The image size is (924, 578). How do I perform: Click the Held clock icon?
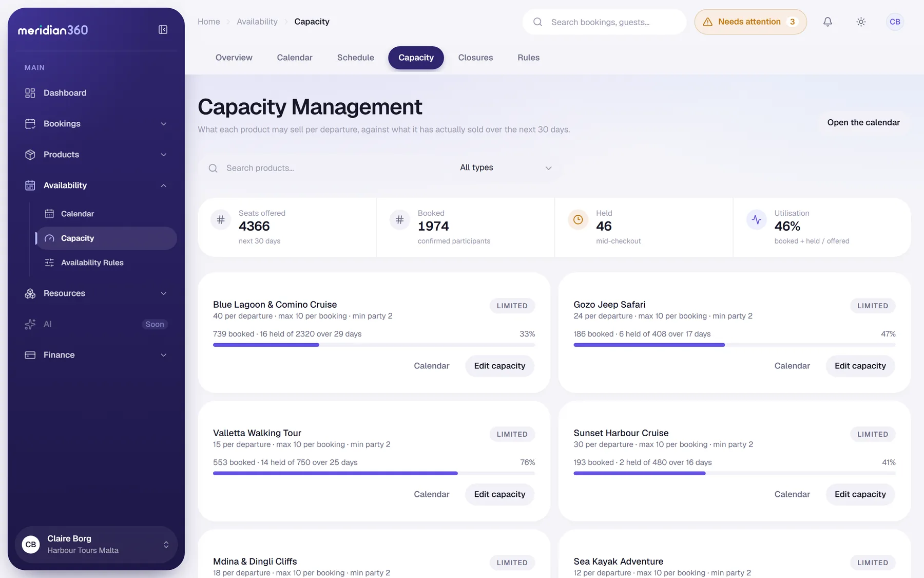tap(578, 220)
